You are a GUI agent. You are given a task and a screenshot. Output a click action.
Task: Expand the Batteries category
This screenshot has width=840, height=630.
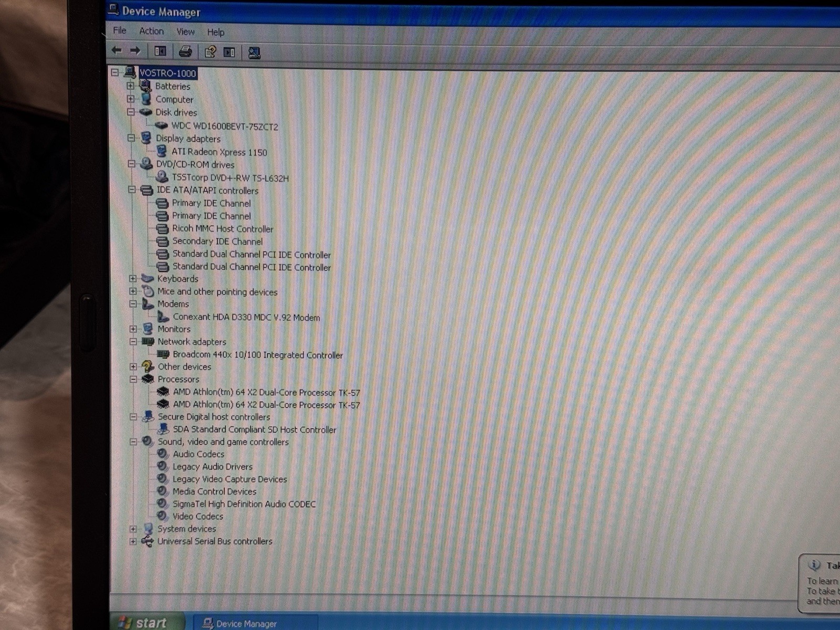click(130, 86)
